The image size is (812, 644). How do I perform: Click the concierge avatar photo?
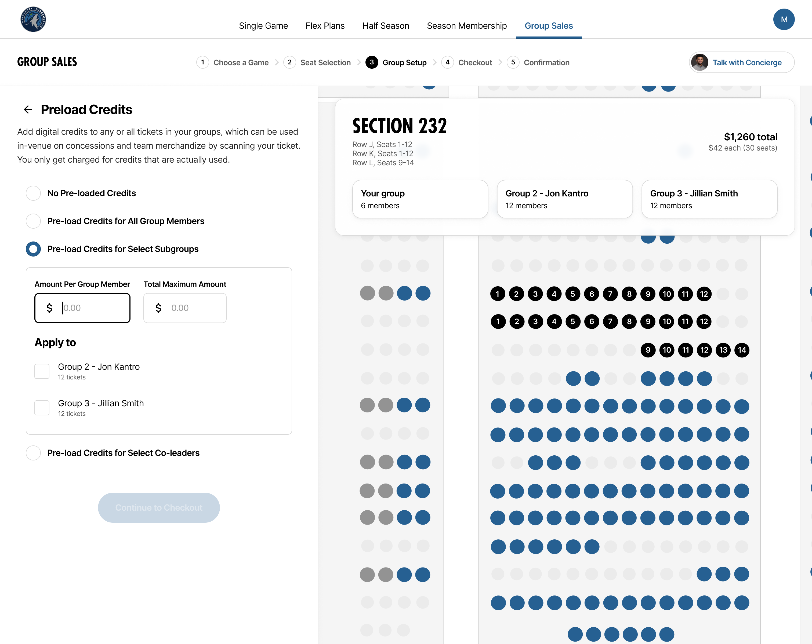point(699,63)
